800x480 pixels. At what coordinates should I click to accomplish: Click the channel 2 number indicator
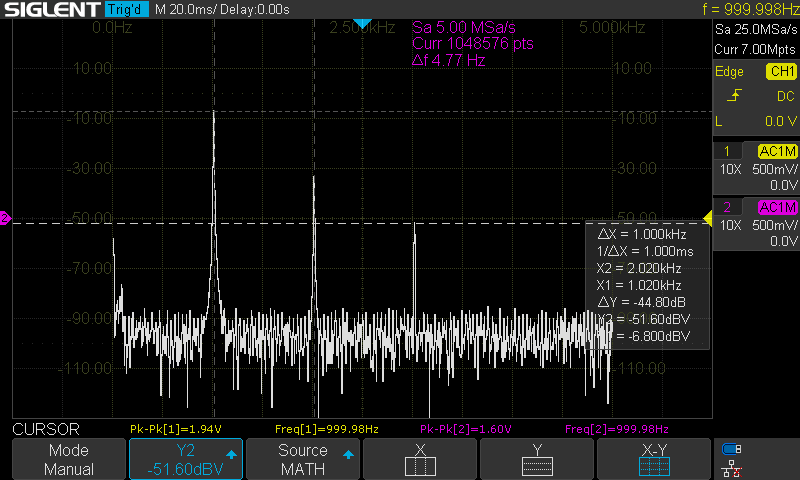727,207
